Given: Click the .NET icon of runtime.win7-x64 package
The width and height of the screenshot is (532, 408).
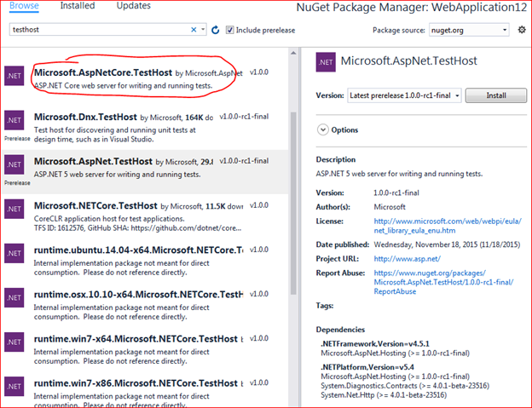Looking at the screenshot, I should coord(14,342).
